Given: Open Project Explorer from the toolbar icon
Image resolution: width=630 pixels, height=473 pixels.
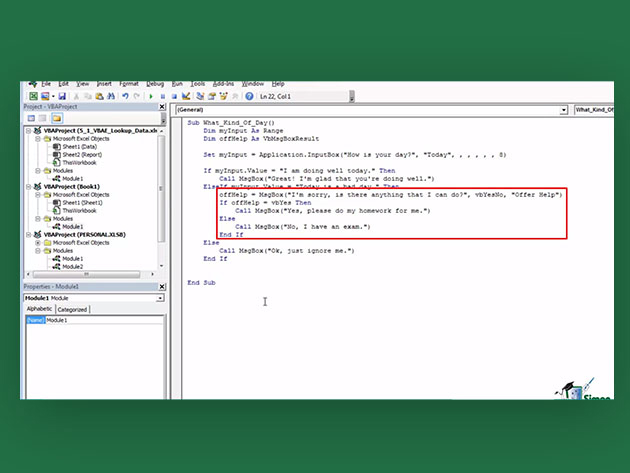Looking at the screenshot, I should point(200,96).
